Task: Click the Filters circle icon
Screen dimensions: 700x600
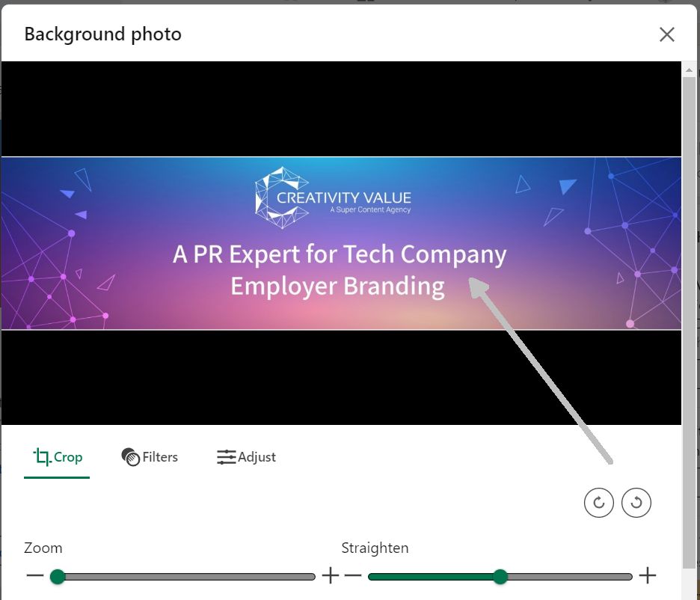Action: [130, 456]
